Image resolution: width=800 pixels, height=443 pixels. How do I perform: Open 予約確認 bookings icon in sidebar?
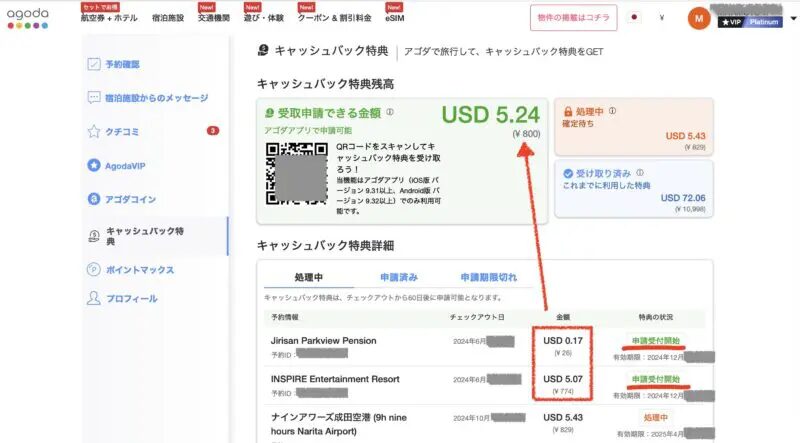pyautogui.click(x=94, y=65)
